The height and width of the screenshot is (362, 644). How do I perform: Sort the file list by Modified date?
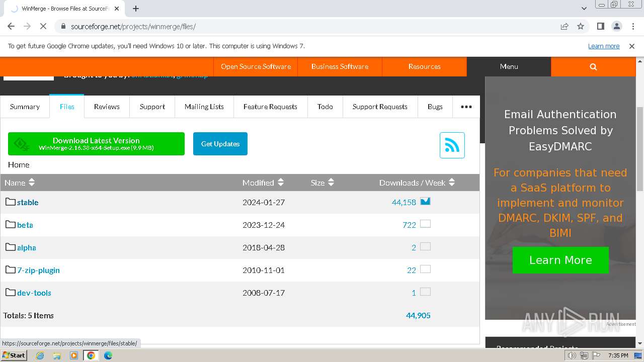263,183
